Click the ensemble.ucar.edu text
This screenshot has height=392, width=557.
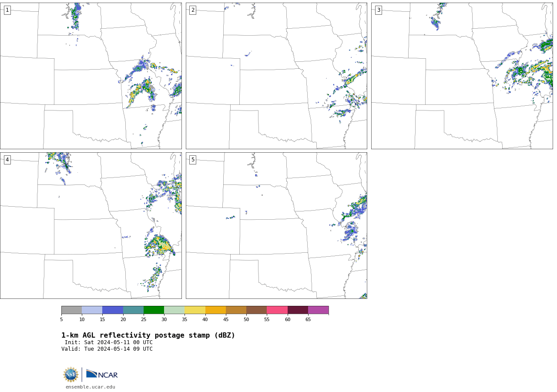click(x=91, y=387)
